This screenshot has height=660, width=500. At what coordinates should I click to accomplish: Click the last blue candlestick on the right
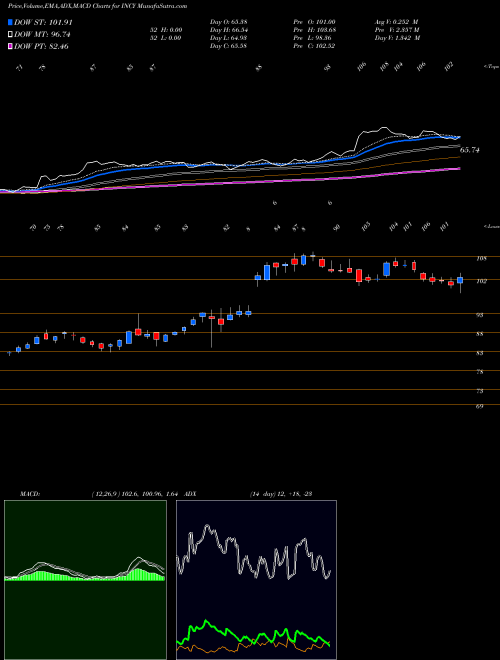coord(460,280)
